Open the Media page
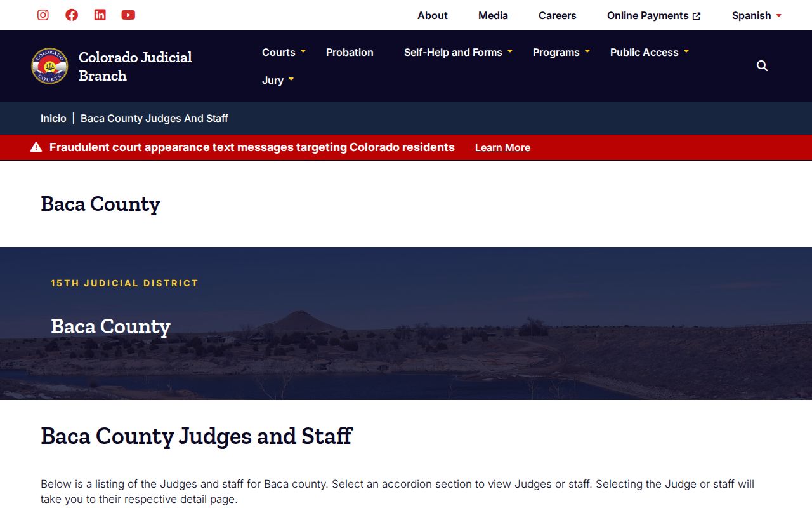The image size is (812, 508). 493,15
